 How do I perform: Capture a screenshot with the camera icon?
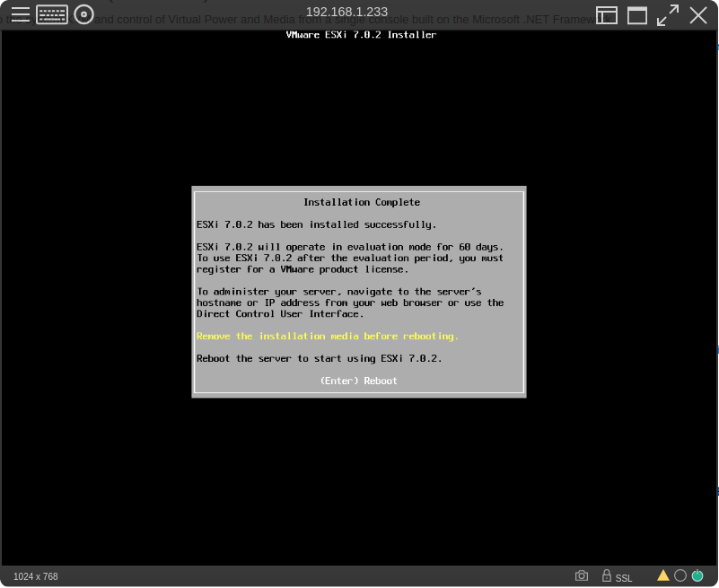(x=582, y=575)
